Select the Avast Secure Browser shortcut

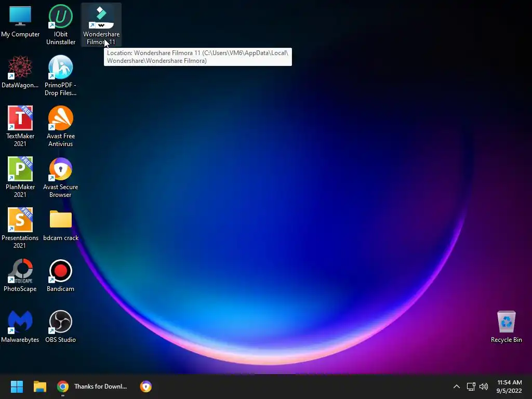point(61,177)
